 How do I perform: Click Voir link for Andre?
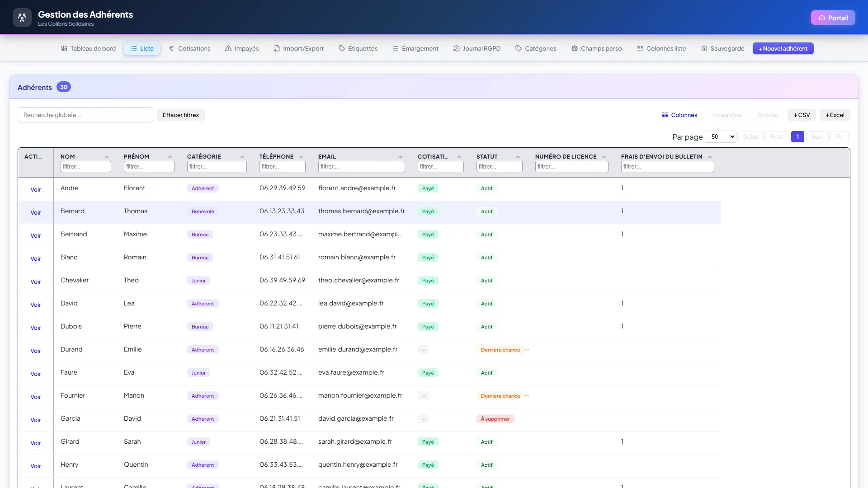click(36, 189)
